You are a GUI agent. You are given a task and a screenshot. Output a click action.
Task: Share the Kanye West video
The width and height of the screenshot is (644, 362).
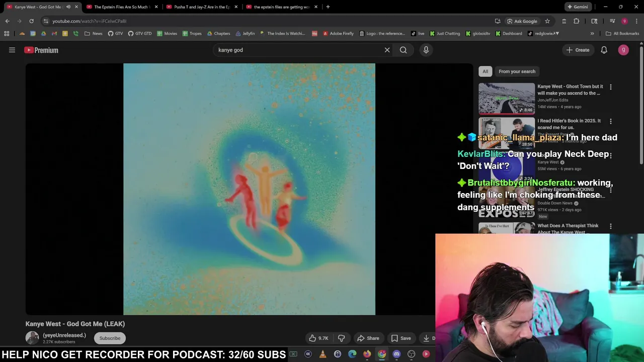[x=368, y=338]
